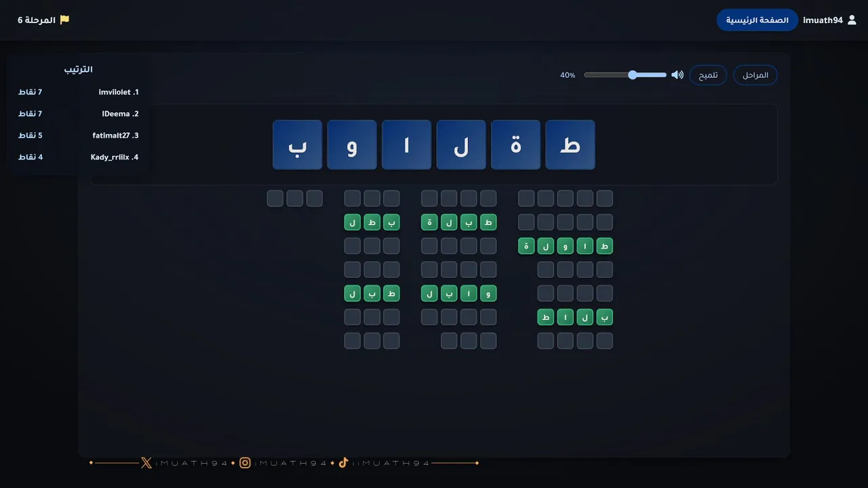Click the المرحلة 6 stage label
868x488 pixels.
coord(37,20)
